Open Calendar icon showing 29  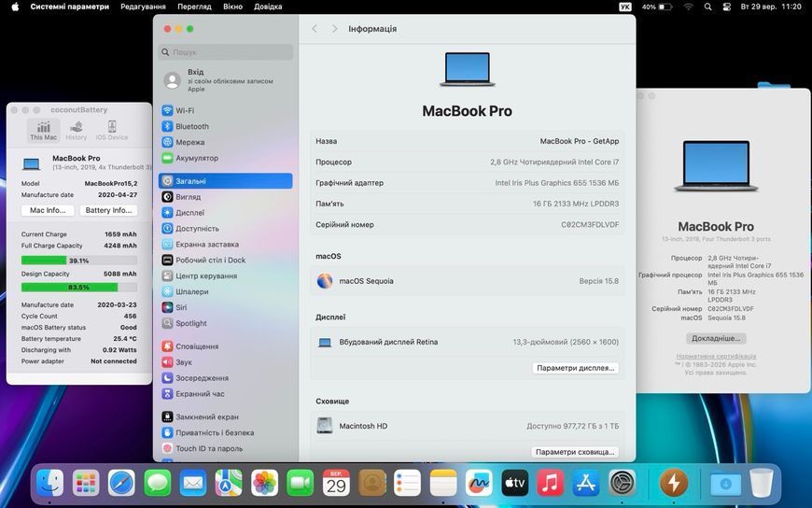pos(336,483)
